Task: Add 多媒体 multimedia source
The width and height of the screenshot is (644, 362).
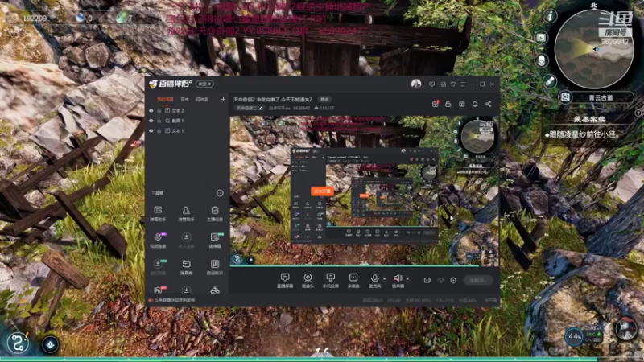Action: [353, 280]
